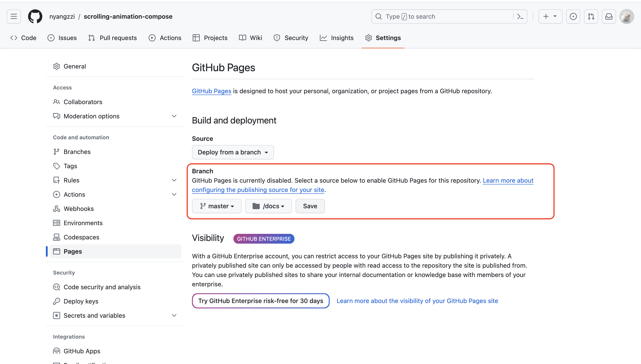Open the issues icon in header
Image resolution: width=641 pixels, height=364 pixels.
(573, 16)
